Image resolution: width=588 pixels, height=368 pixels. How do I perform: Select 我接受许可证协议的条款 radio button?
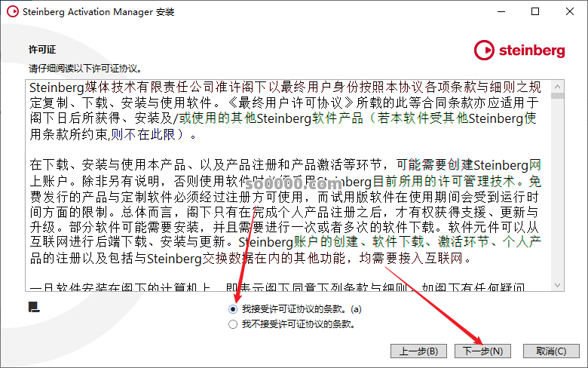(233, 309)
